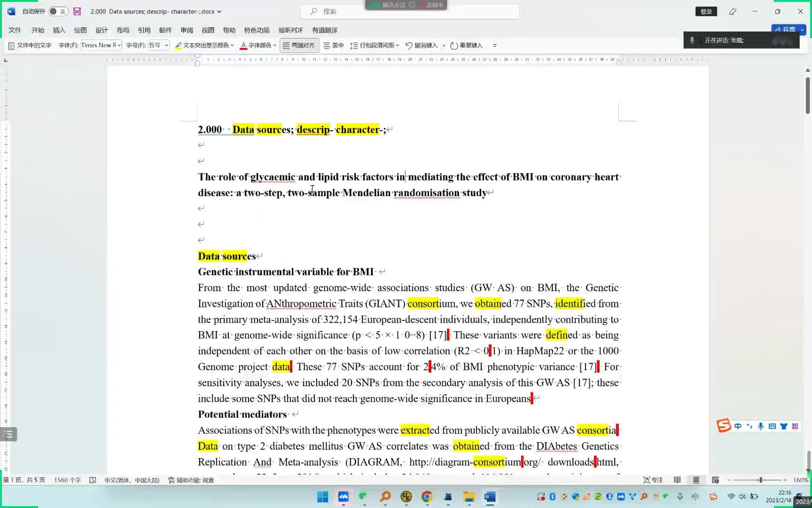812x508 pixels.
Task: Click the 第1页 共5页 page indicator
Action: pos(24,480)
